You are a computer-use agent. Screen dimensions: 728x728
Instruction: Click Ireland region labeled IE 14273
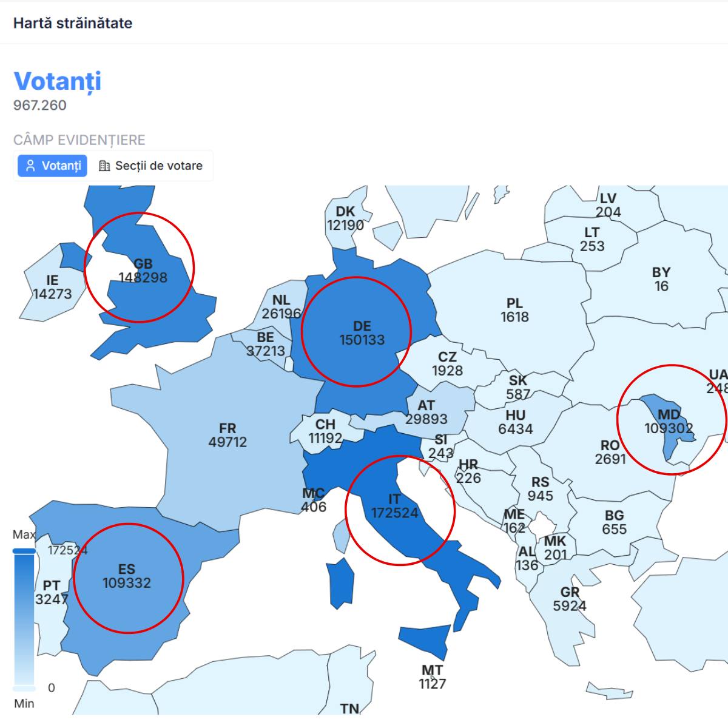pos(52,288)
